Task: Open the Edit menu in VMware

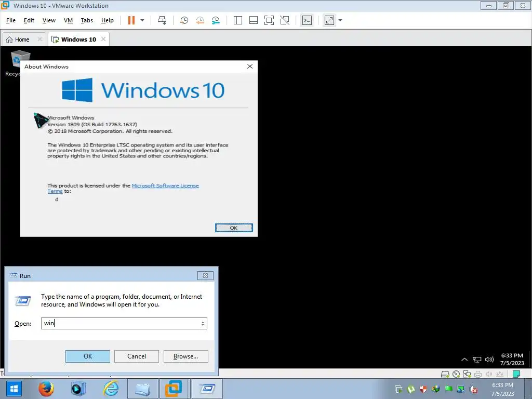Action: (29, 20)
